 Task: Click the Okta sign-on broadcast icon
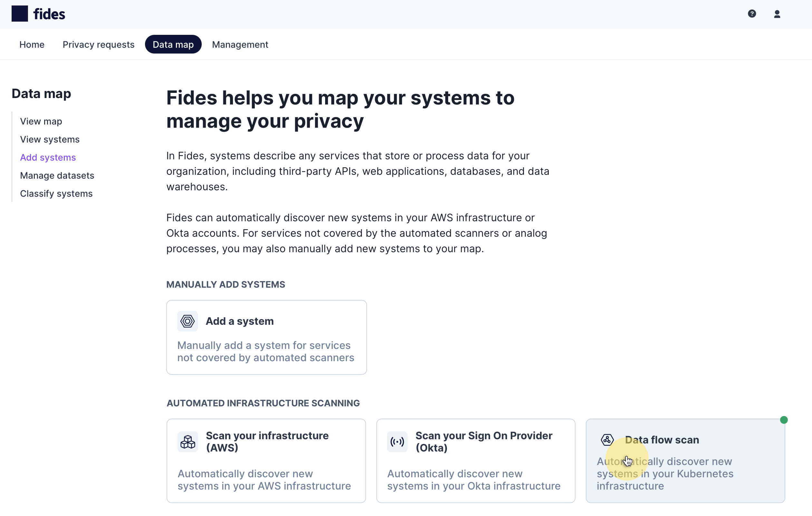pos(397,442)
